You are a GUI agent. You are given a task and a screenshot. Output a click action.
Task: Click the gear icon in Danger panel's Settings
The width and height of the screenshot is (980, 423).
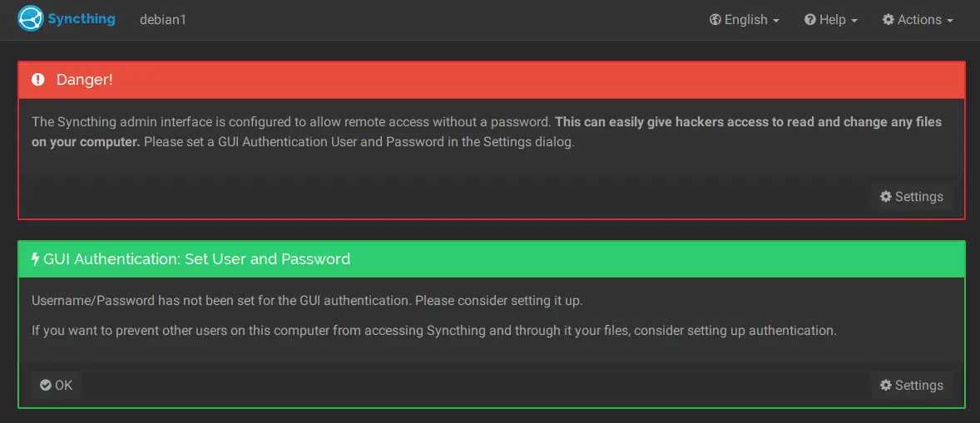pyautogui.click(x=886, y=196)
